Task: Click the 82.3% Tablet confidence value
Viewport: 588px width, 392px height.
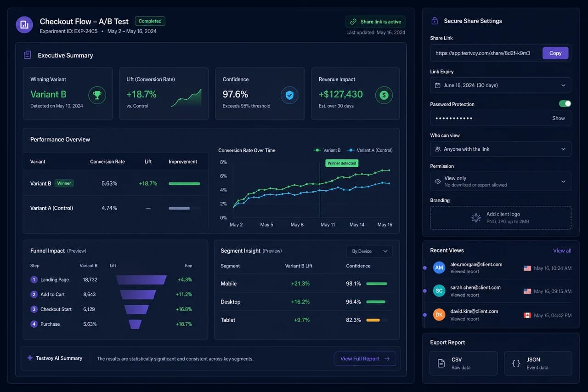Action: click(x=354, y=320)
